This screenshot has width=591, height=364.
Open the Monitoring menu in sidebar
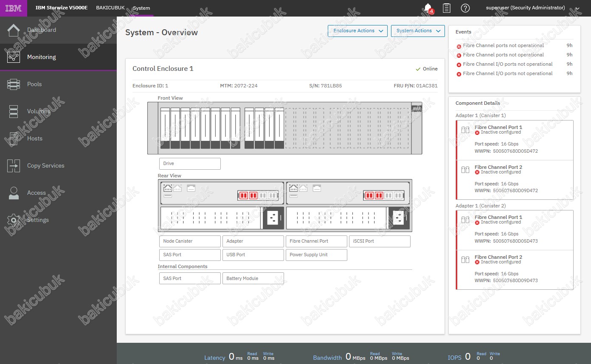pos(58,57)
